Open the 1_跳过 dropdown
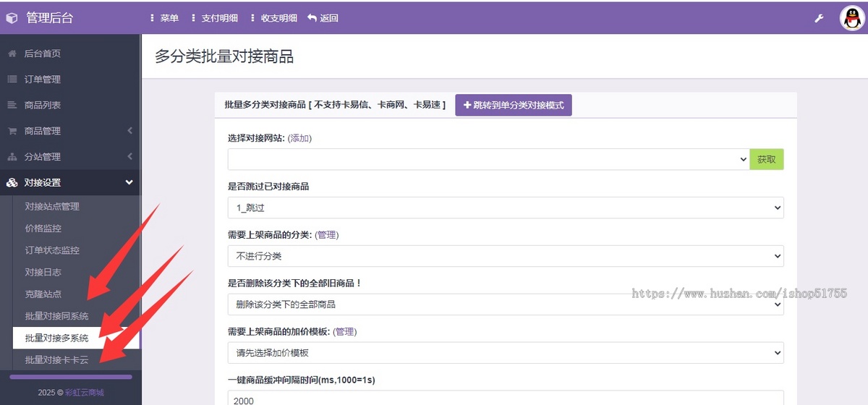 point(506,208)
